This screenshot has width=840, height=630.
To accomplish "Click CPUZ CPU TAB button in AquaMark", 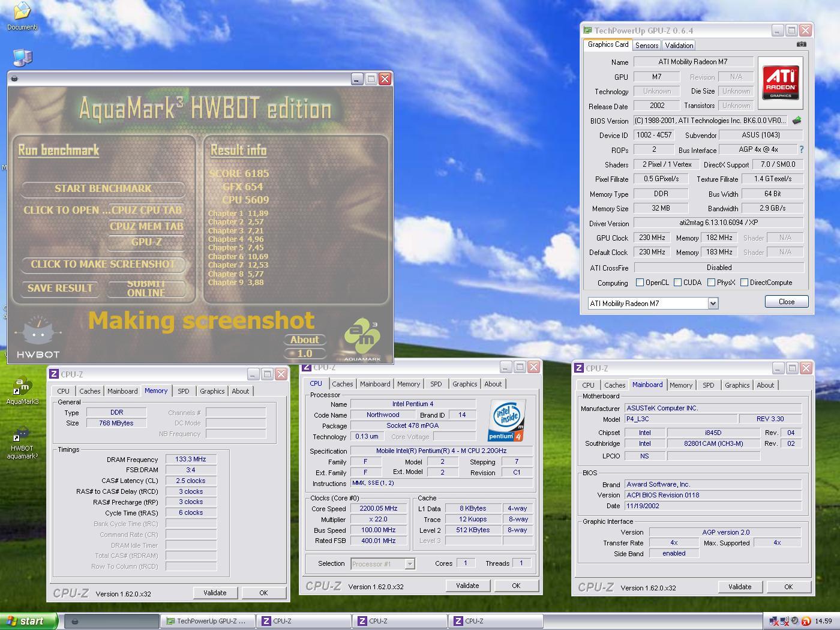I will coord(146,210).
